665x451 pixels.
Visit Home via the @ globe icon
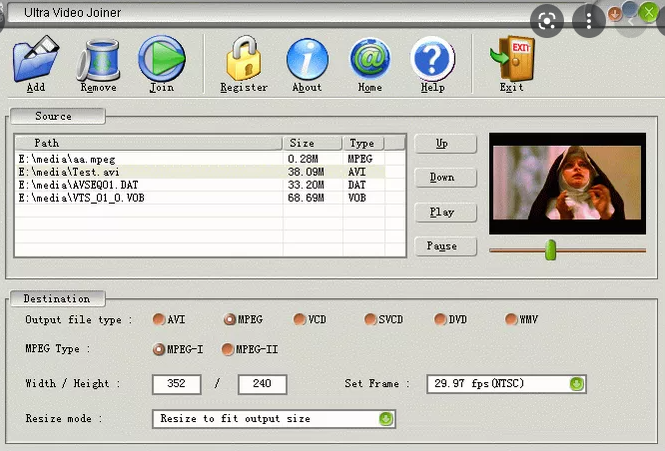(x=370, y=59)
